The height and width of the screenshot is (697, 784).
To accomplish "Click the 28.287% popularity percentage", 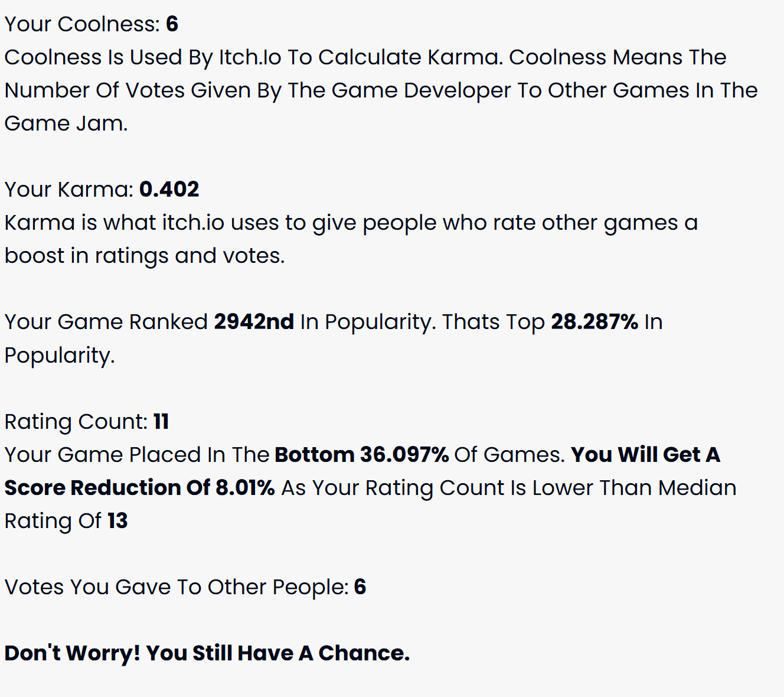I will pyautogui.click(x=594, y=322).
